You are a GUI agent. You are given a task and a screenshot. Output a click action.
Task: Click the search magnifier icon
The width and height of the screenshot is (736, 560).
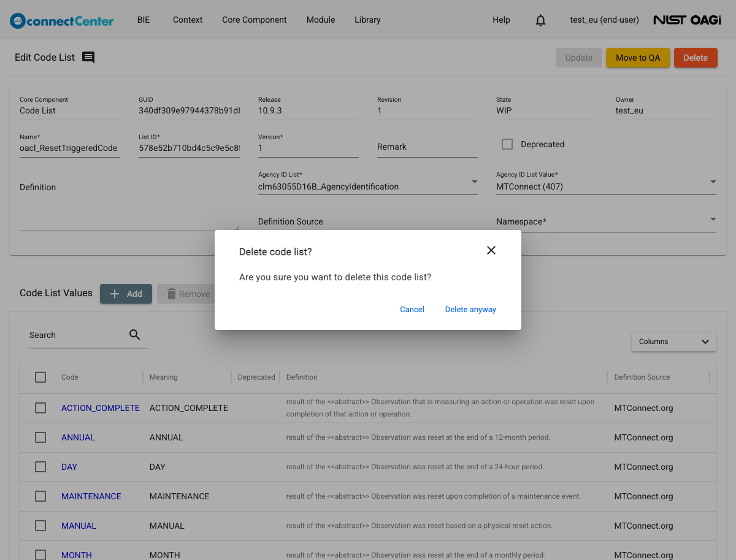[135, 335]
